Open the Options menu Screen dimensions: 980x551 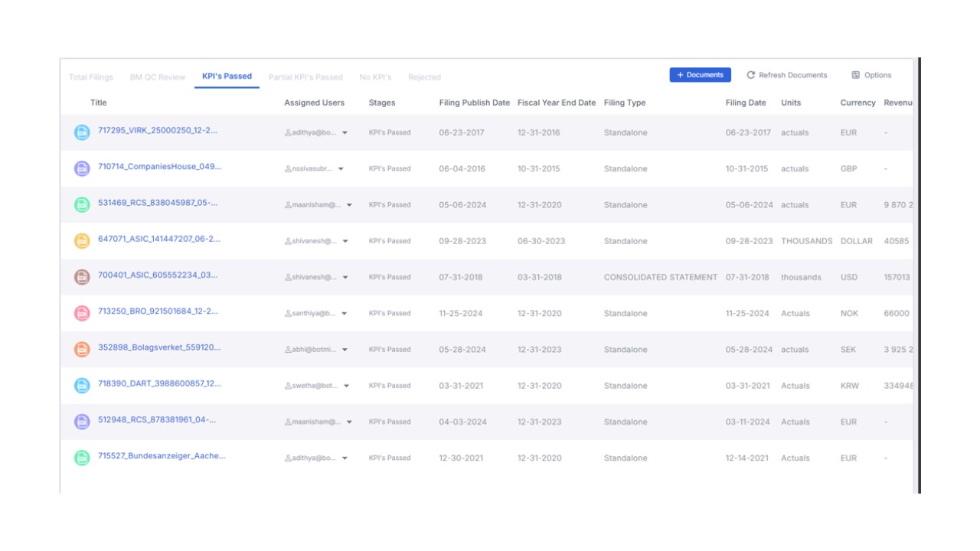click(x=871, y=75)
